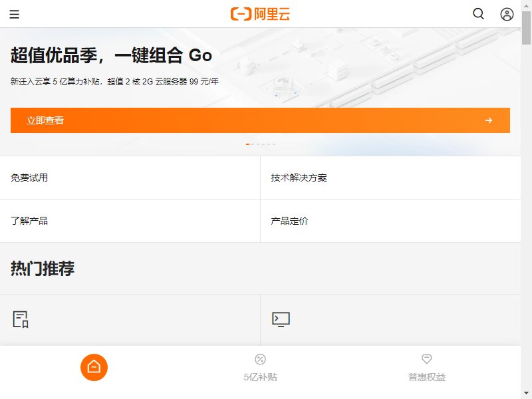Click the scrollbar down arrow
This screenshot has height=399, width=532.
click(527, 394)
